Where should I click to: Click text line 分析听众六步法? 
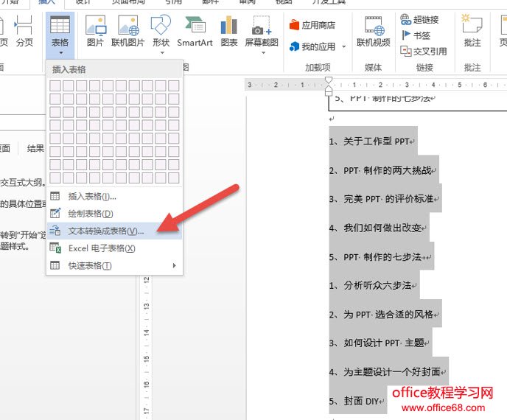coord(377,285)
